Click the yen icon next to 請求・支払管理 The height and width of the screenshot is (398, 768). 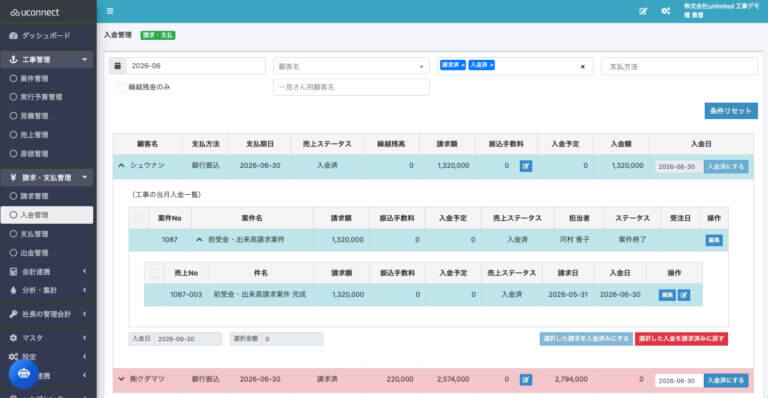click(13, 177)
